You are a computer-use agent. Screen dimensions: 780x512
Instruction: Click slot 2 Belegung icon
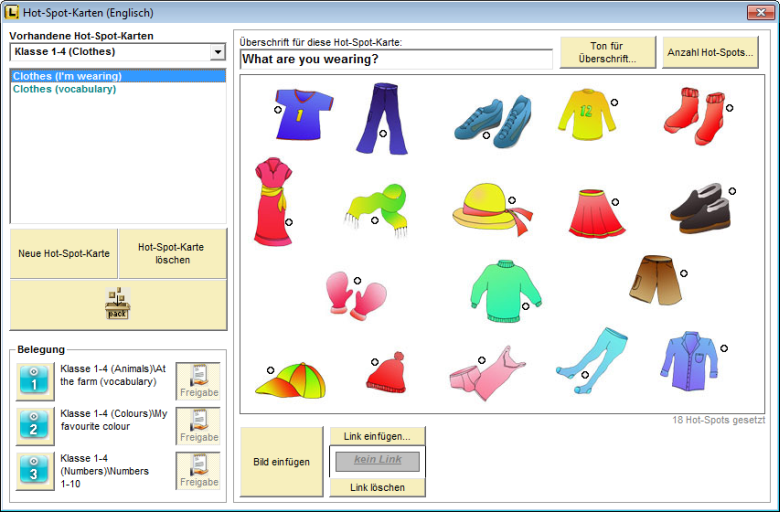(x=34, y=426)
